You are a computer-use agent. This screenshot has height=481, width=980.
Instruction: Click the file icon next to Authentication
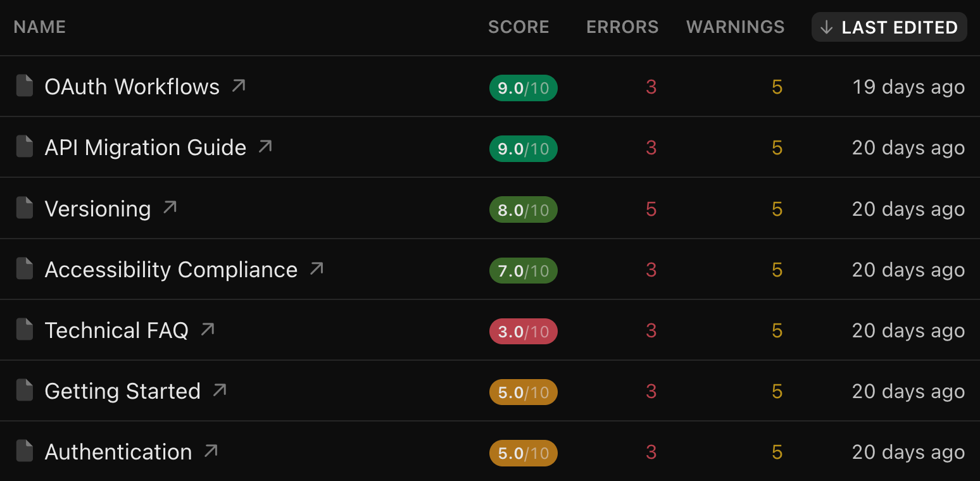coord(25,452)
